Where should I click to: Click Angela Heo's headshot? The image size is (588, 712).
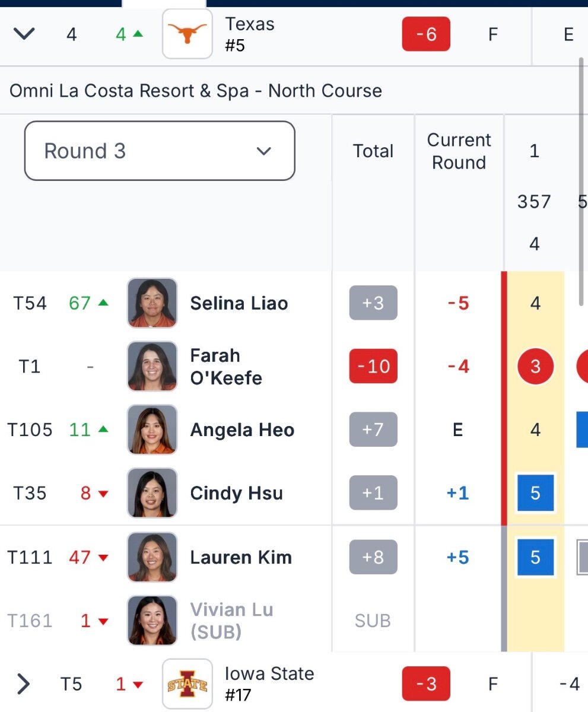tap(152, 430)
